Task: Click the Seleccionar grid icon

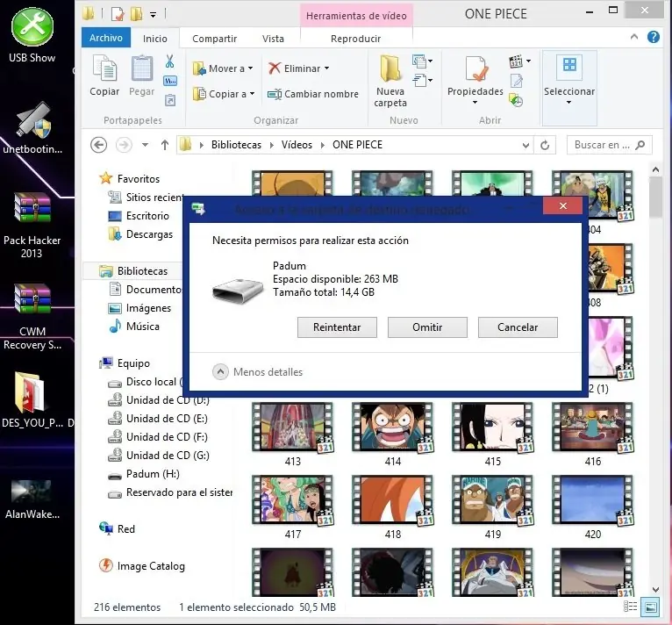Action: click(569, 67)
